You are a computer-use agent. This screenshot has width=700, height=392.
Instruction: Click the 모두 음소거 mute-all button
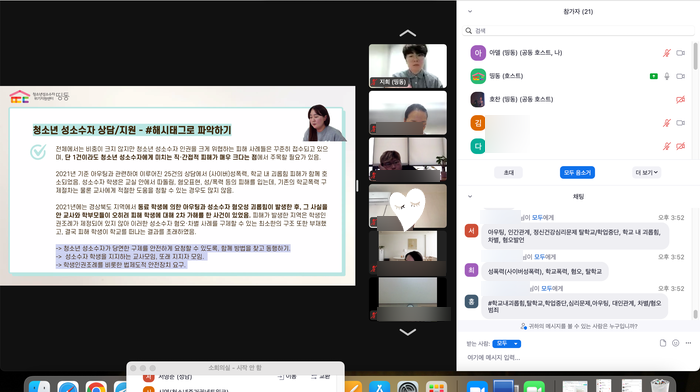tap(577, 173)
